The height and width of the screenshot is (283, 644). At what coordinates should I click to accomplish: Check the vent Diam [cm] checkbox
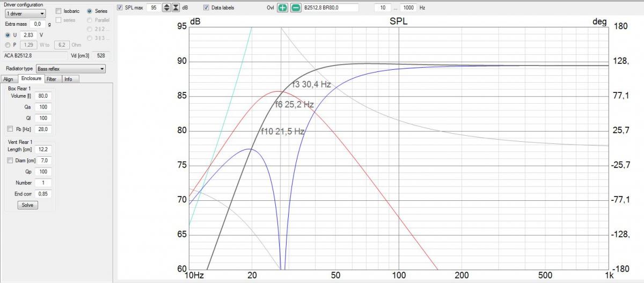pyautogui.click(x=10, y=160)
